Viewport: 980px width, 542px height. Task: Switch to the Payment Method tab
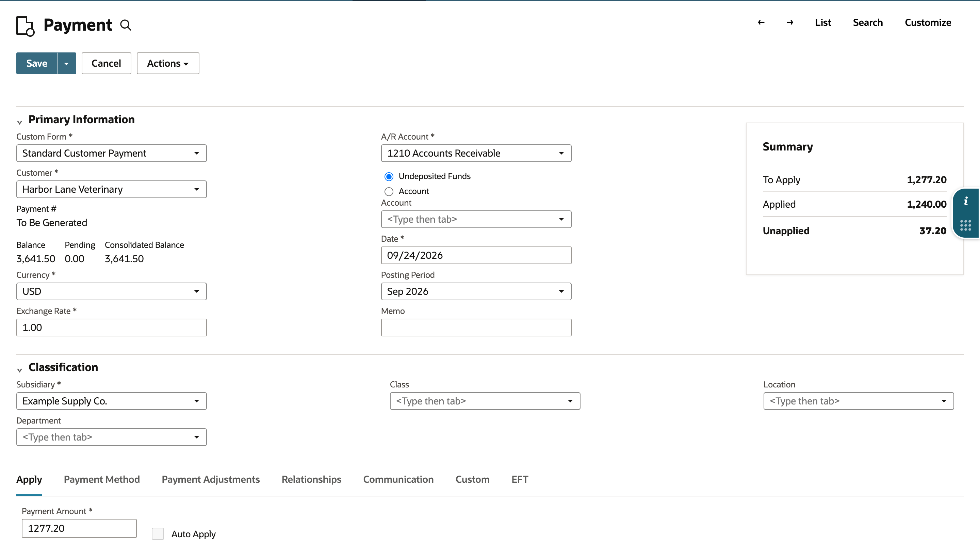tap(102, 479)
